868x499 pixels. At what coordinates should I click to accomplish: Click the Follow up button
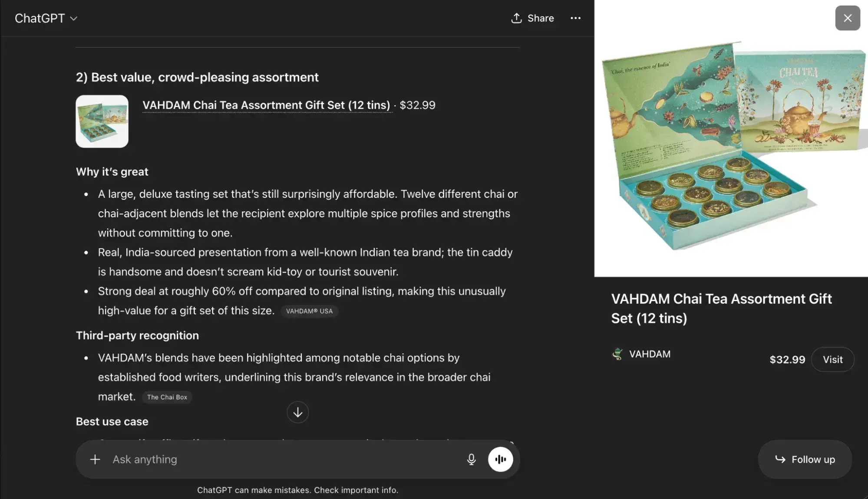(805, 459)
